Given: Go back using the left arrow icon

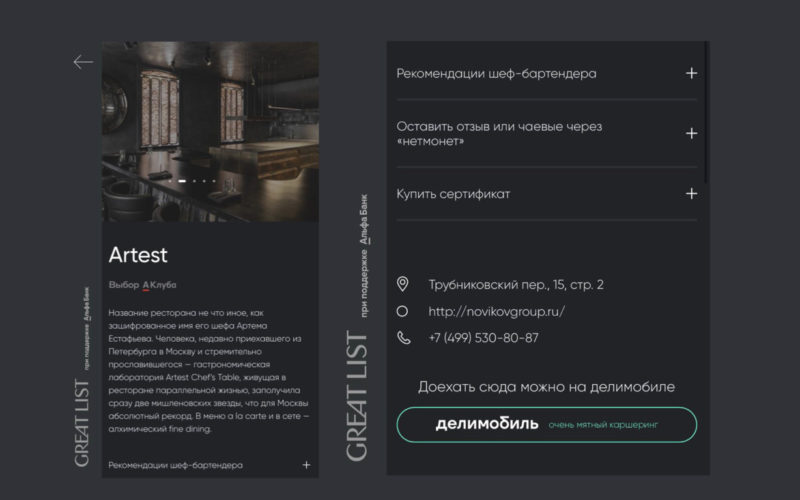Looking at the screenshot, I should [x=83, y=62].
